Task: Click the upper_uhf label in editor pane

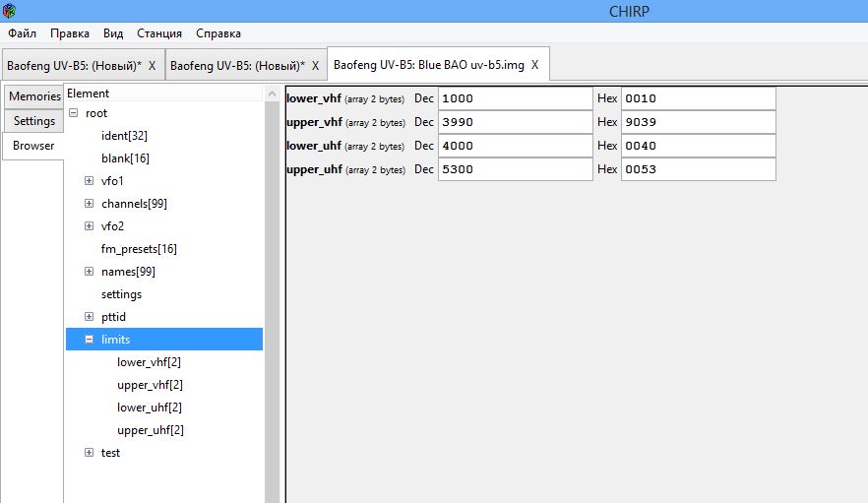Action: click(315, 169)
